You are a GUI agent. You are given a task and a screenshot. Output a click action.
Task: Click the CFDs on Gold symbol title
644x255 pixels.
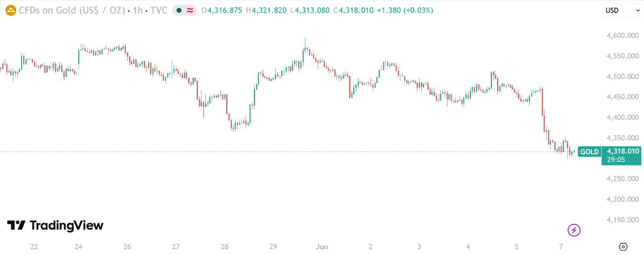pos(72,10)
